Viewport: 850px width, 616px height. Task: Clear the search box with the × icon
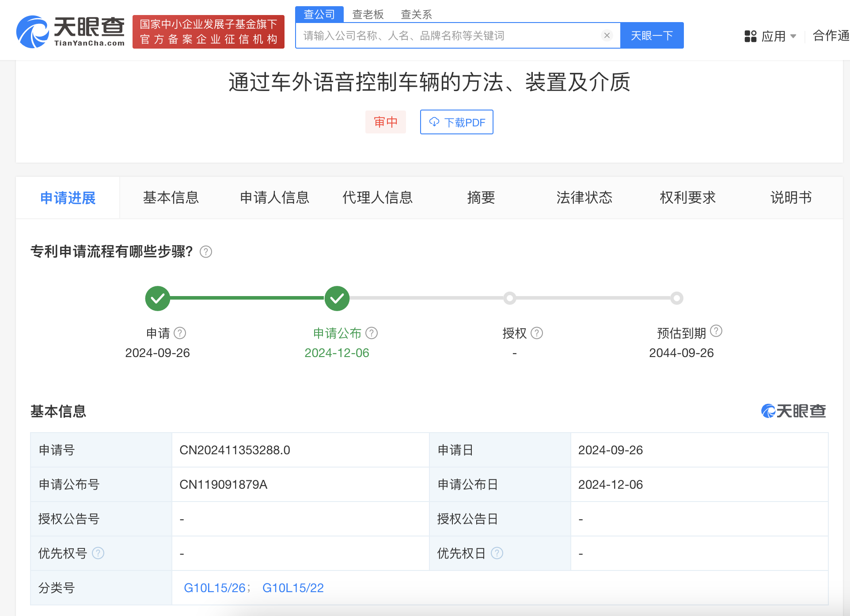[607, 35]
